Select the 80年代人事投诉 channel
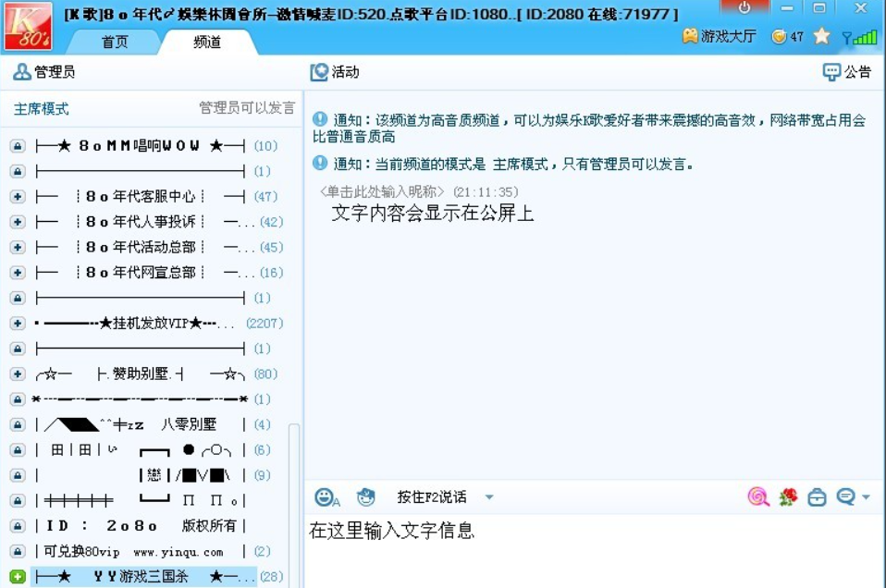 (x=144, y=222)
